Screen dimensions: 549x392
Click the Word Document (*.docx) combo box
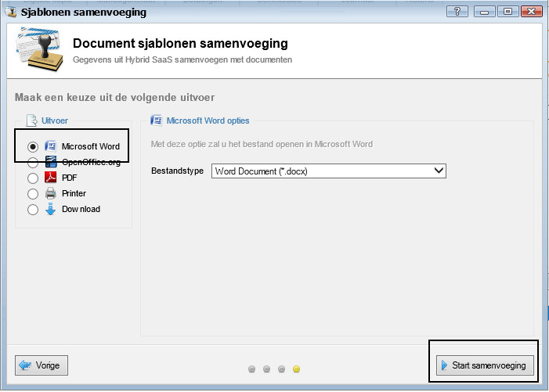click(321, 171)
